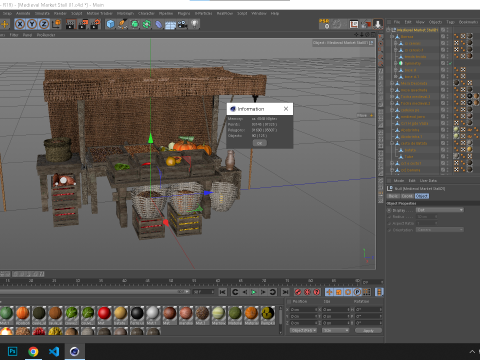Close the Information dialog
Screen dimensions: 480x360
pos(286,109)
